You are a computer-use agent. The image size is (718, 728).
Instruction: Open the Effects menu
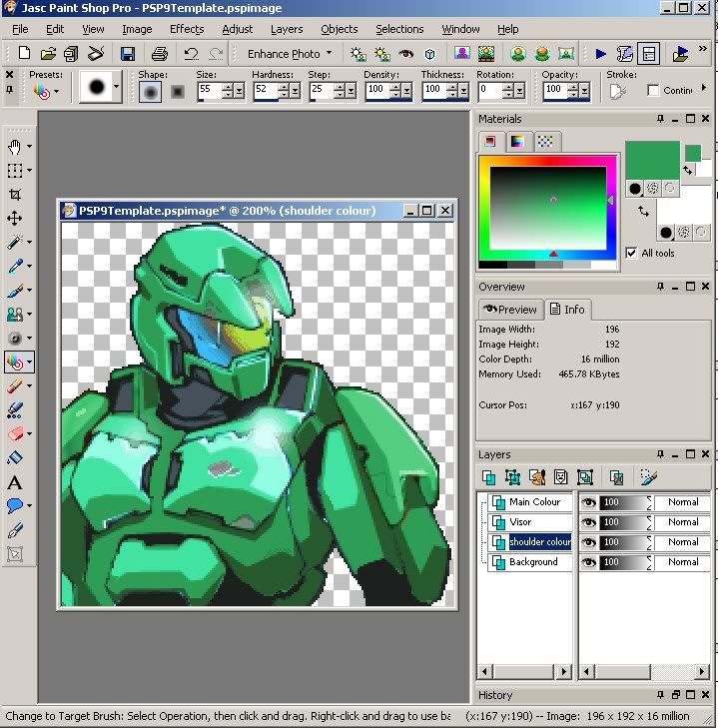(187, 29)
